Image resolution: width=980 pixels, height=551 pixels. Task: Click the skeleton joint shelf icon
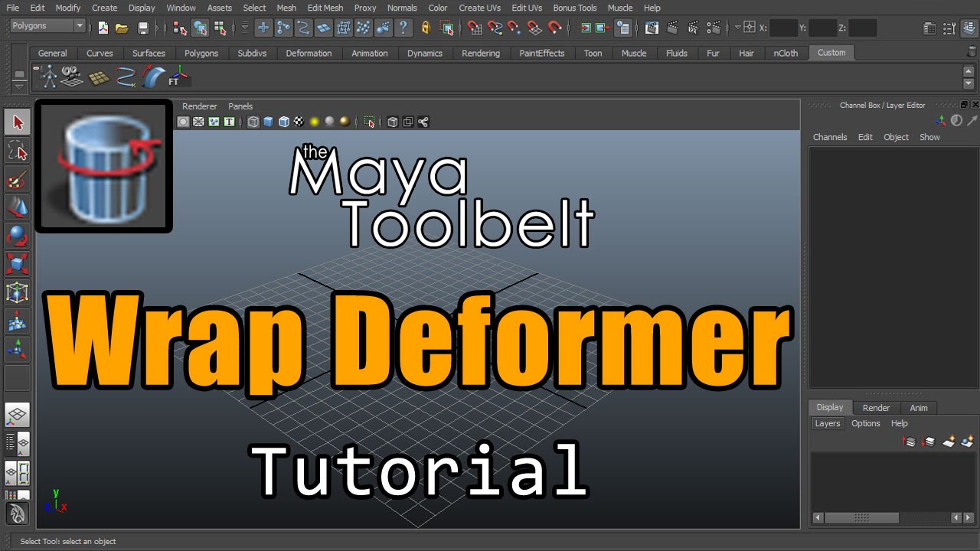(50, 77)
